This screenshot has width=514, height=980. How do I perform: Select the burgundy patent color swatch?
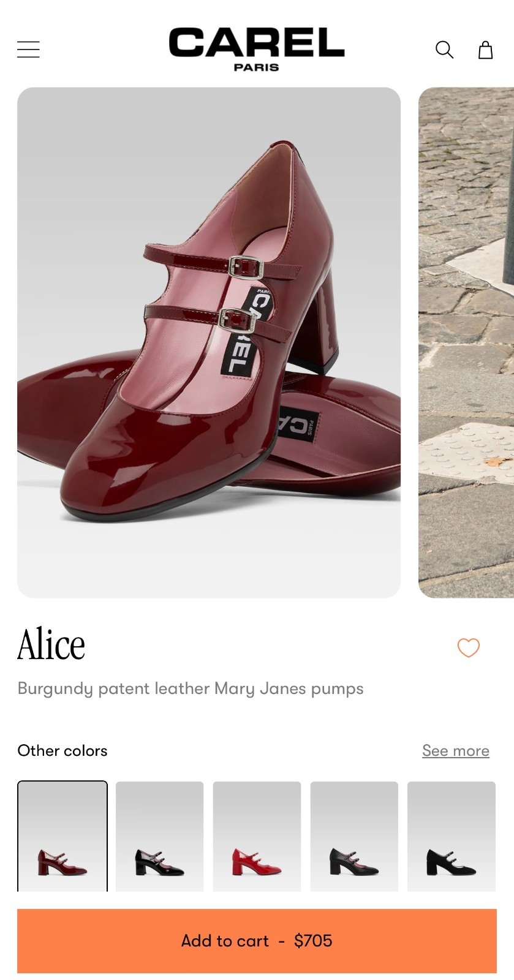[62, 836]
